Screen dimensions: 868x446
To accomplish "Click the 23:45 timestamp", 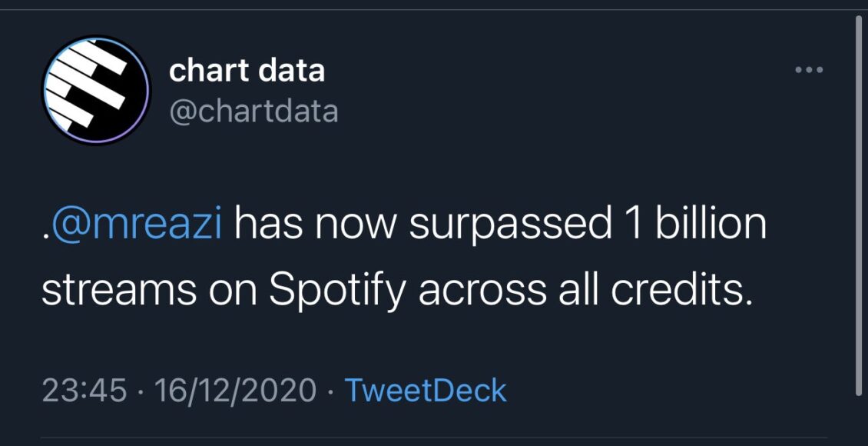I will point(84,390).
